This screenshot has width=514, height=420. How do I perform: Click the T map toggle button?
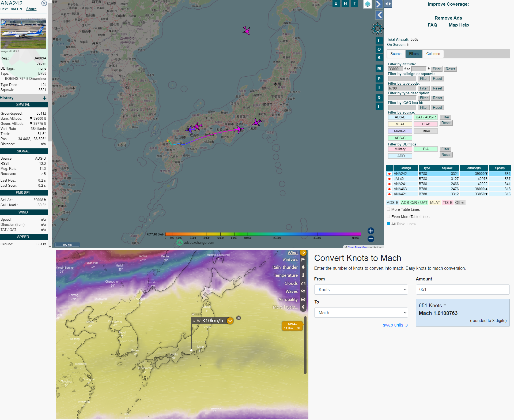coord(355,3)
